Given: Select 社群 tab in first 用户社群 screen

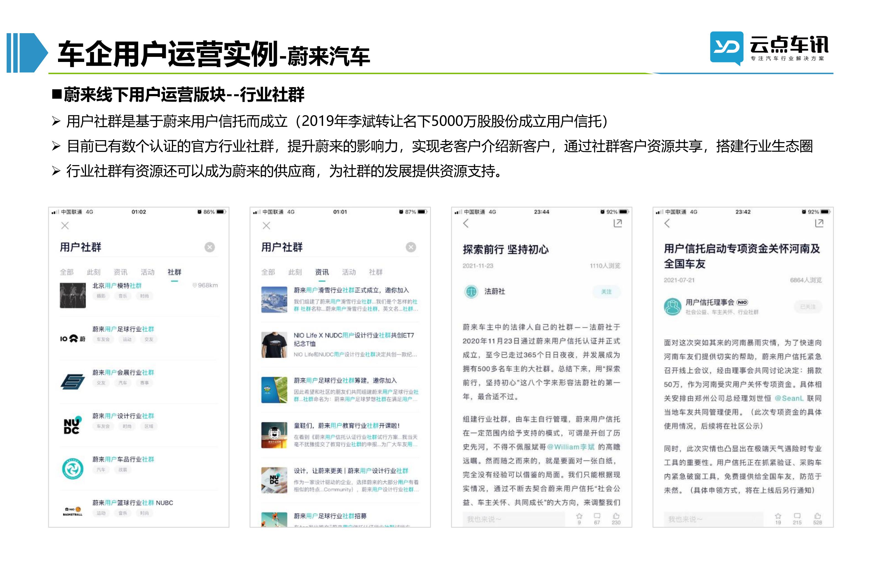Looking at the screenshot, I should tap(174, 272).
